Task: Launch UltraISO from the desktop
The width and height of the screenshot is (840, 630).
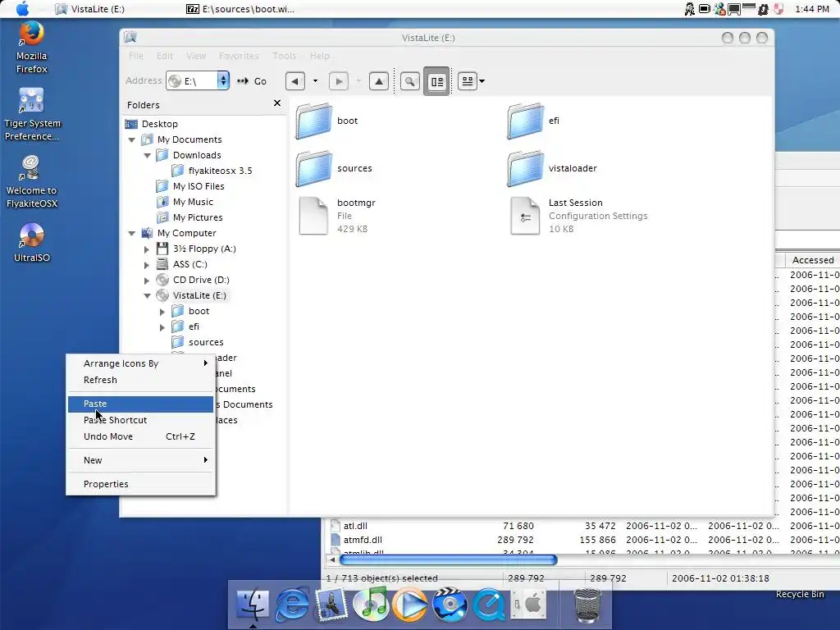Action: 32,243
